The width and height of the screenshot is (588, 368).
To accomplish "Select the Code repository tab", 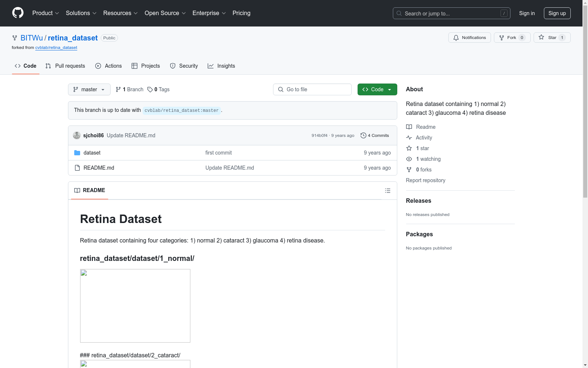I will [x=26, y=66].
